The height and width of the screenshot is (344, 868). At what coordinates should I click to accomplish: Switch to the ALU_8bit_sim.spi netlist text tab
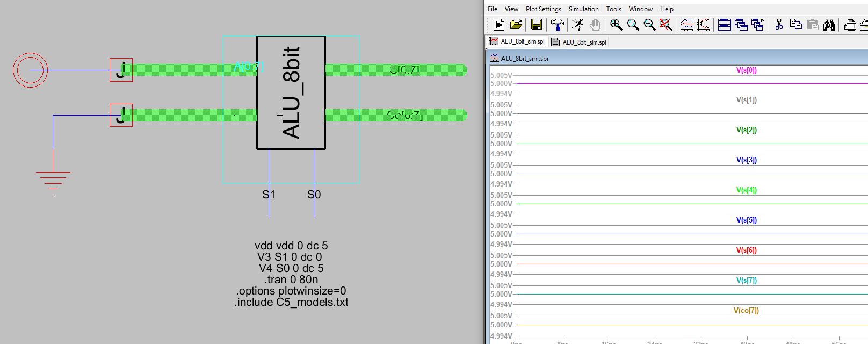(579, 42)
